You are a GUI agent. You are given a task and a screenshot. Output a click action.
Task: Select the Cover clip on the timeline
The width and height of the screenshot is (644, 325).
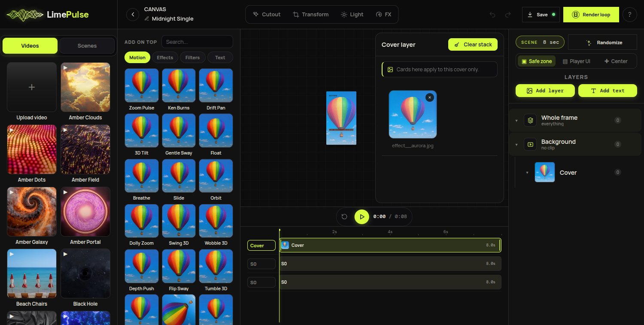(x=390, y=245)
